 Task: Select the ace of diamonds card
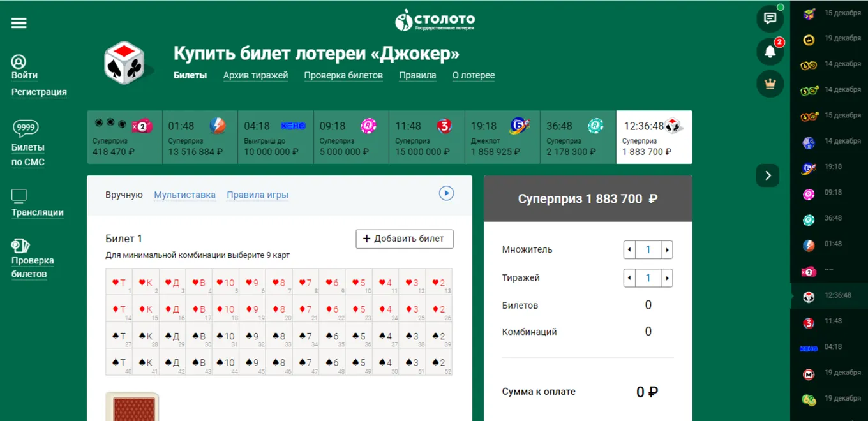coord(119,309)
